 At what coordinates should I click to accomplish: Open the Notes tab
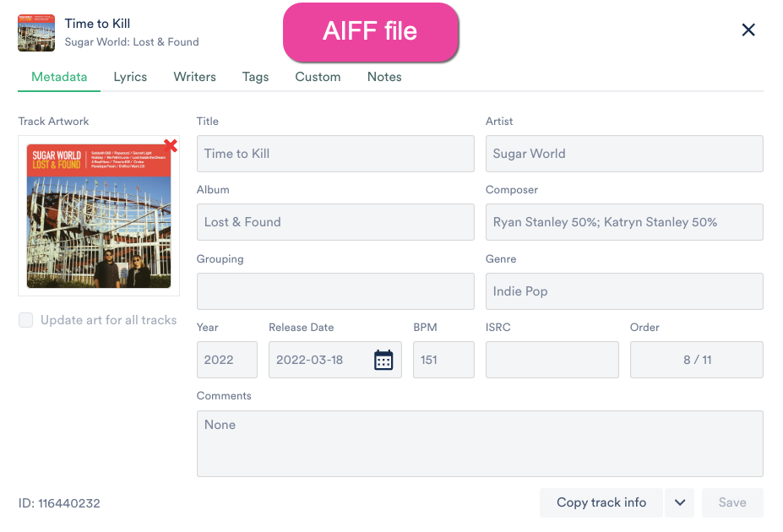coord(384,77)
